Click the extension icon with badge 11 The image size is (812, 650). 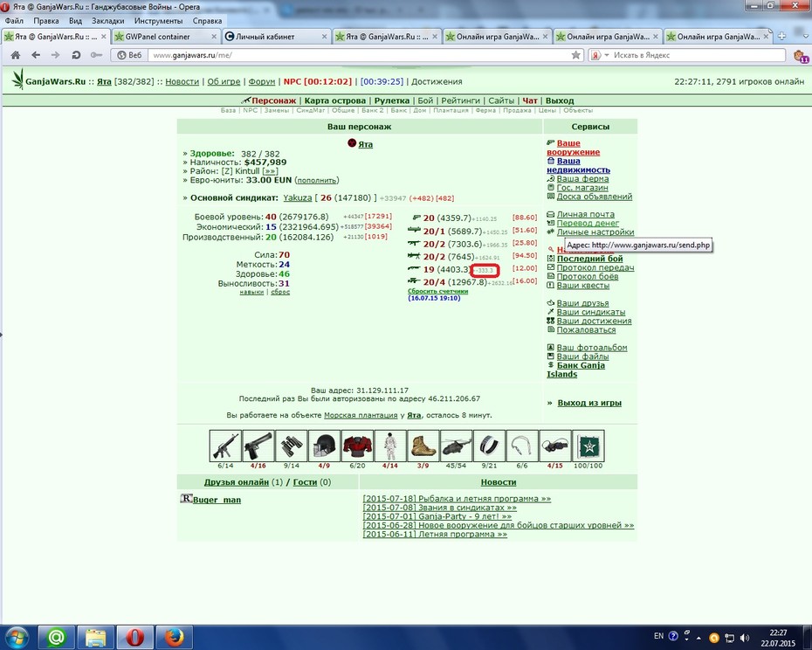tap(801, 56)
